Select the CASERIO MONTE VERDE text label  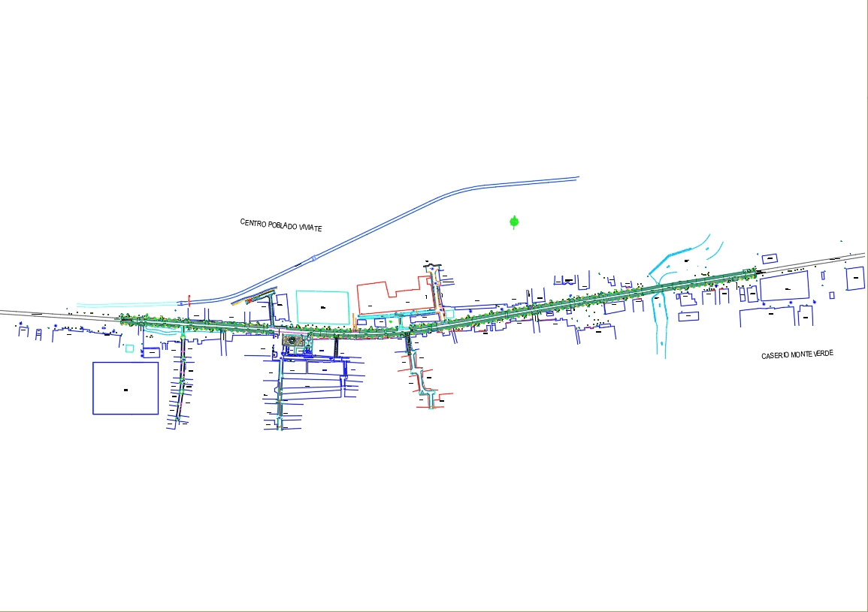[x=797, y=354]
